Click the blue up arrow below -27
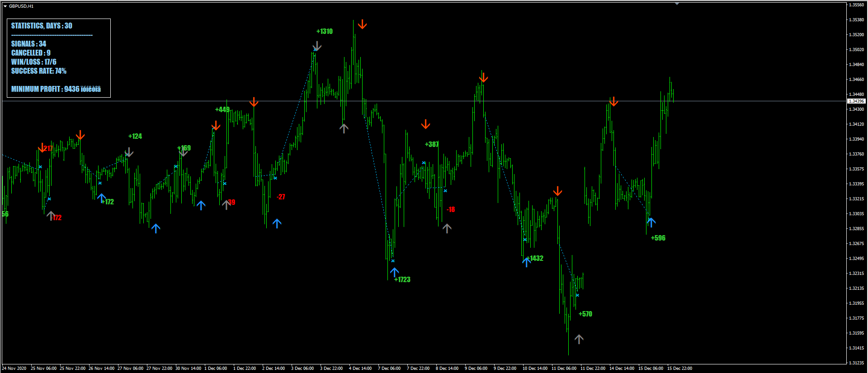This screenshot has height=373, width=868. tap(277, 223)
